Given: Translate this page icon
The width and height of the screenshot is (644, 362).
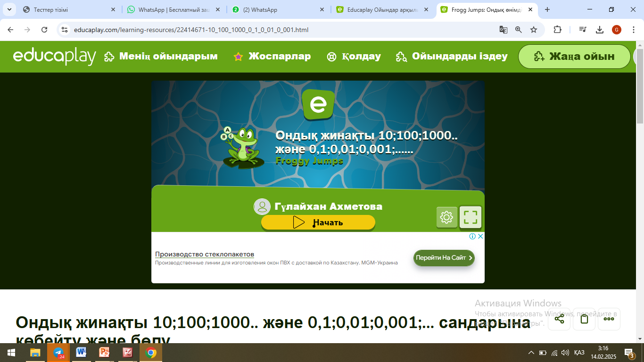Looking at the screenshot, I should [x=504, y=30].
